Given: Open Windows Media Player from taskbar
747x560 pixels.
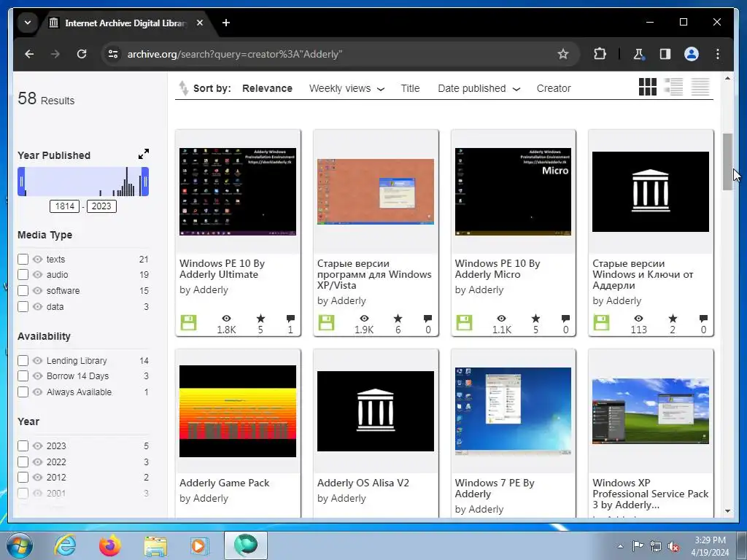Looking at the screenshot, I should click(x=199, y=545).
